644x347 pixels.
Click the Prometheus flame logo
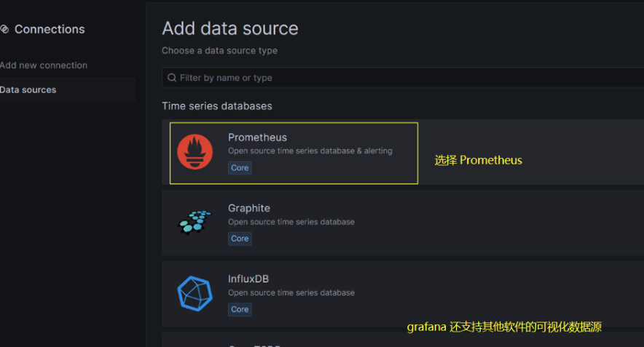[x=195, y=152]
